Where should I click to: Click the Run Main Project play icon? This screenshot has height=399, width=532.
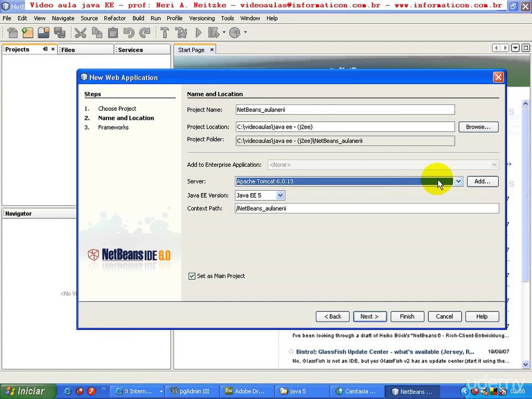[199, 33]
